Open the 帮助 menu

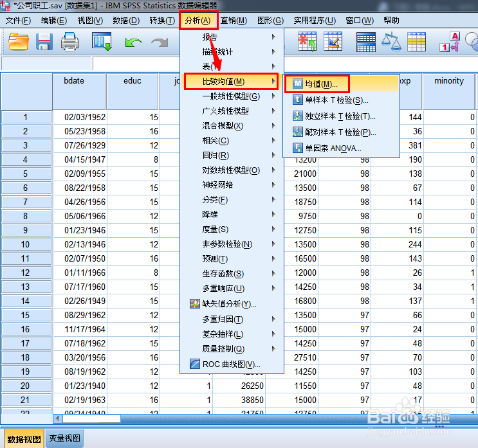(x=391, y=21)
